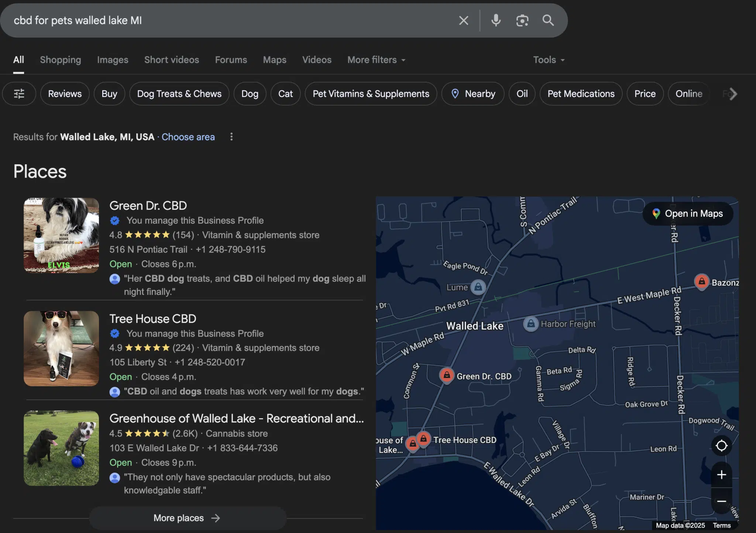This screenshot has width=756, height=533.
Task: Switch to the Maps tab
Action: coord(275,60)
